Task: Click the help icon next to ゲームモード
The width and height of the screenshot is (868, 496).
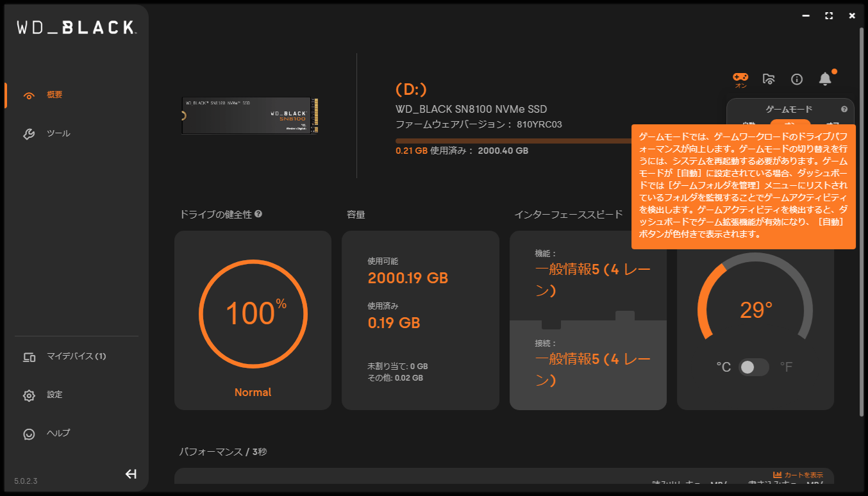Action: click(x=844, y=110)
